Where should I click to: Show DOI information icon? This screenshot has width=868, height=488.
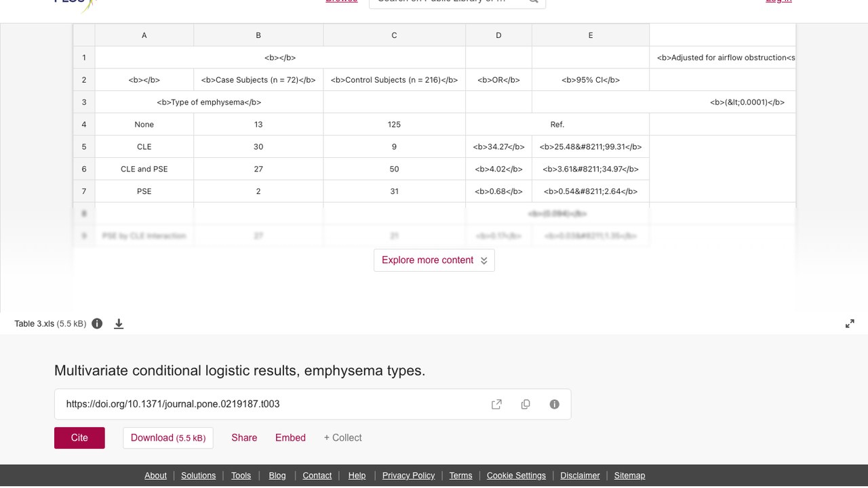coord(555,404)
